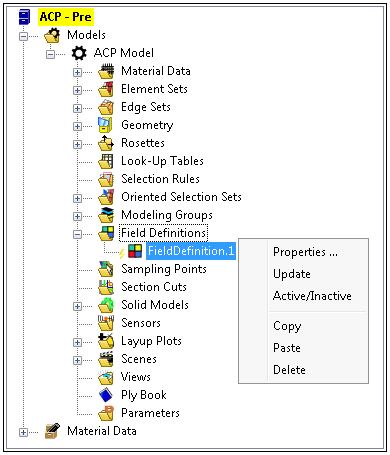Expand the bottom Material Data node
390x455 pixels.
[x=23, y=432]
